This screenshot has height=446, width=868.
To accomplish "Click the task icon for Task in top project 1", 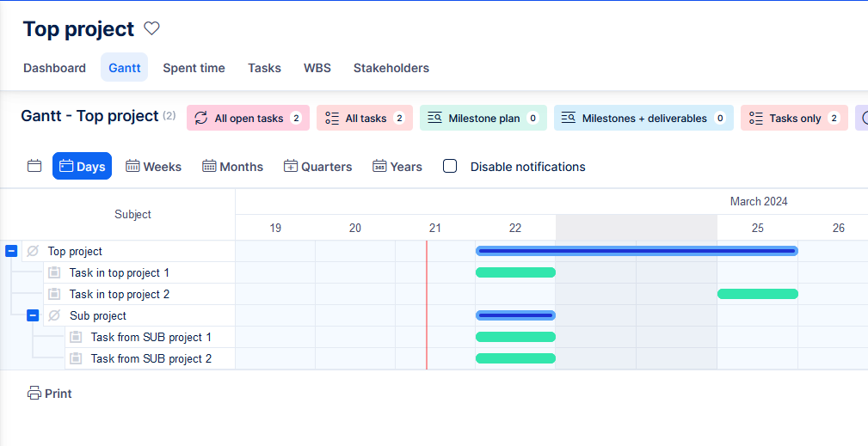I will [x=54, y=272].
